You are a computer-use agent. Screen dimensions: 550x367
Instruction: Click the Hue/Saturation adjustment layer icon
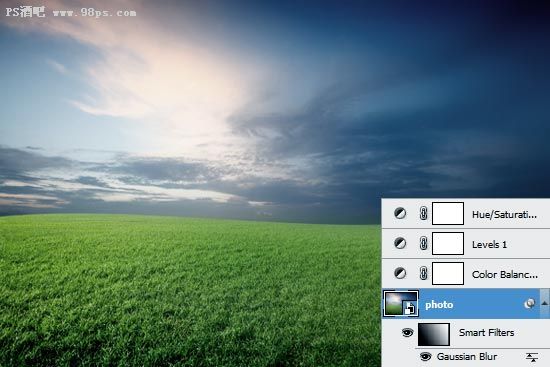400,213
